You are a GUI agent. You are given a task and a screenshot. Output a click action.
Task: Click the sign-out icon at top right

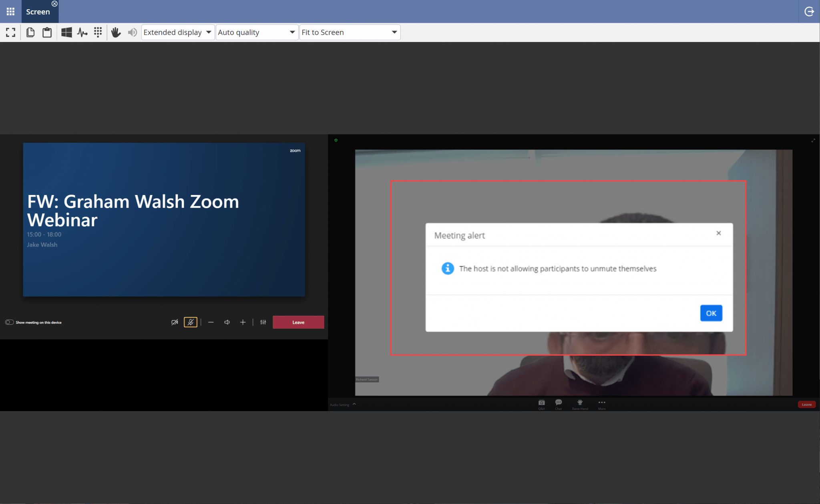tap(809, 12)
